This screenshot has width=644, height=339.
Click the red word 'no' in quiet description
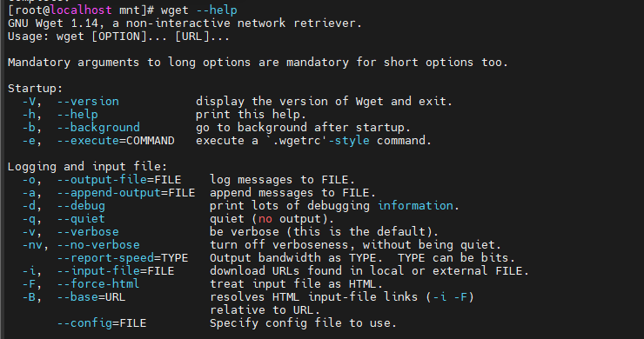point(265,219)
